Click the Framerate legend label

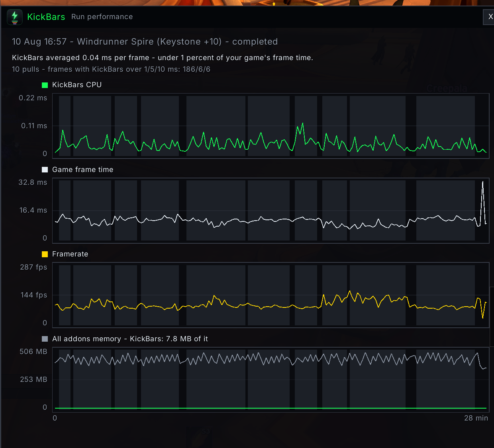point(70,254)
